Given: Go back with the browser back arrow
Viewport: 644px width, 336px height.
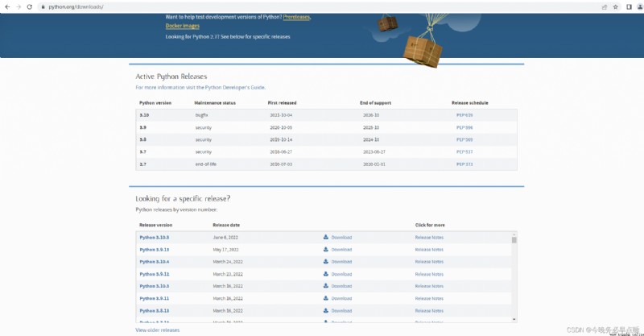Looking at the screenshot, I should (x=7, y=7).
